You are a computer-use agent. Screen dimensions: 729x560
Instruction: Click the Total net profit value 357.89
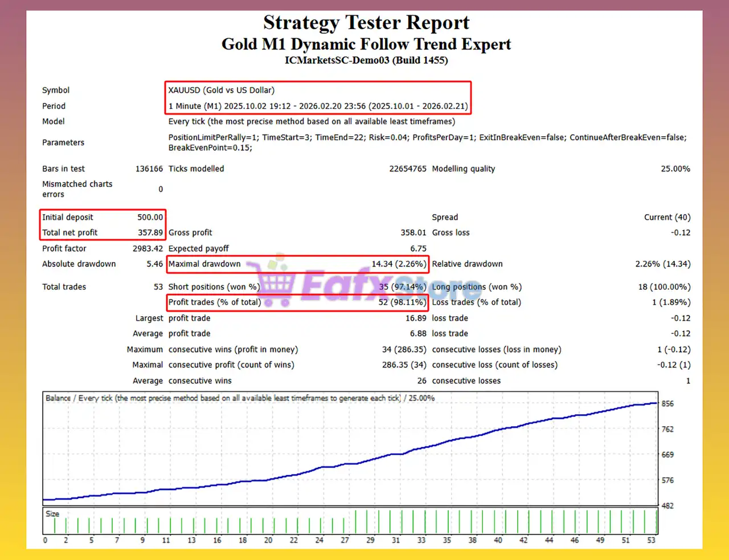pos(150,232)
